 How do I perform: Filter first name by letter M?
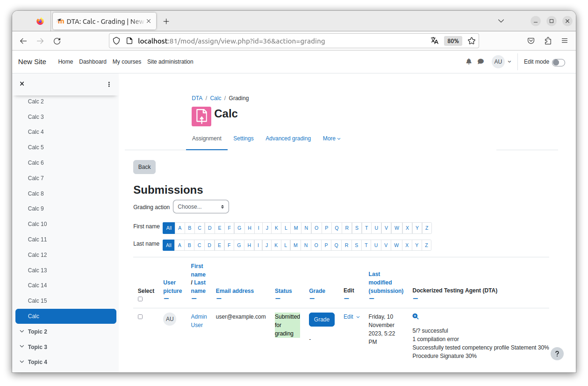tap(296, 228)
